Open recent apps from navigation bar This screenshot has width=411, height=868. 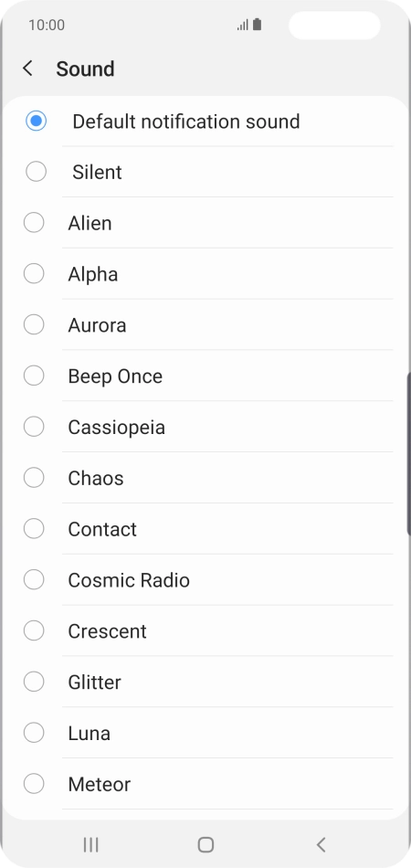[90, 845]
